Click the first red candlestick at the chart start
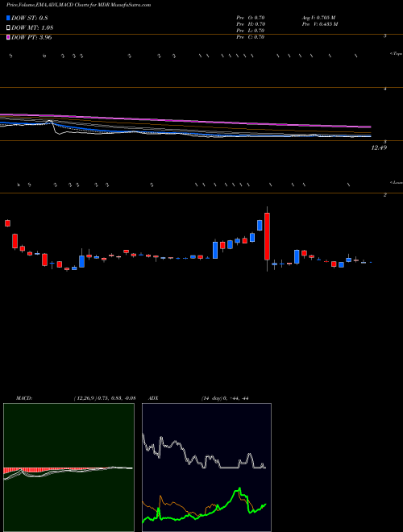 pos(7,223)
